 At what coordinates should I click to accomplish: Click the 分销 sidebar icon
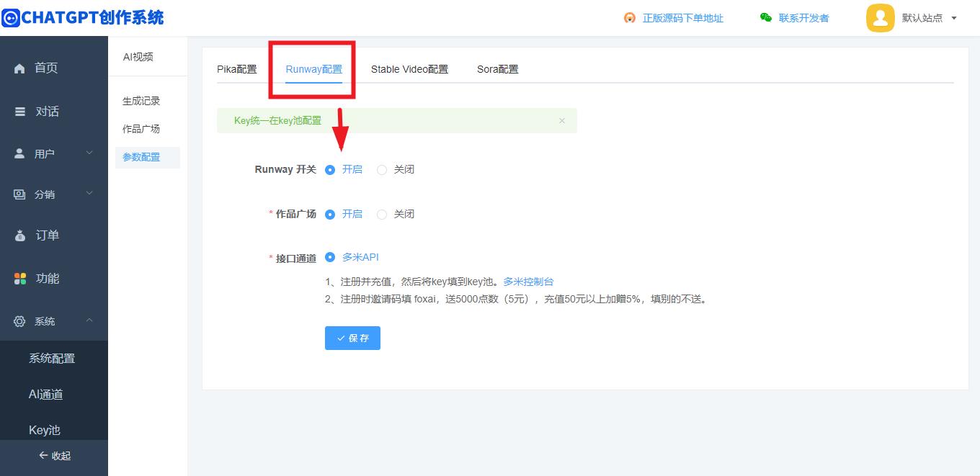pyautogui.click(x=20, y=194)
